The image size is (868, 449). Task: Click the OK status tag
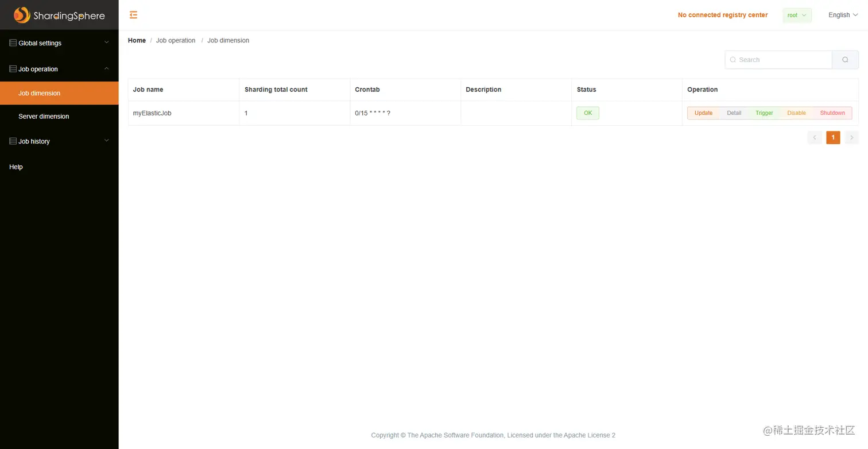click(x=588, y=113)
